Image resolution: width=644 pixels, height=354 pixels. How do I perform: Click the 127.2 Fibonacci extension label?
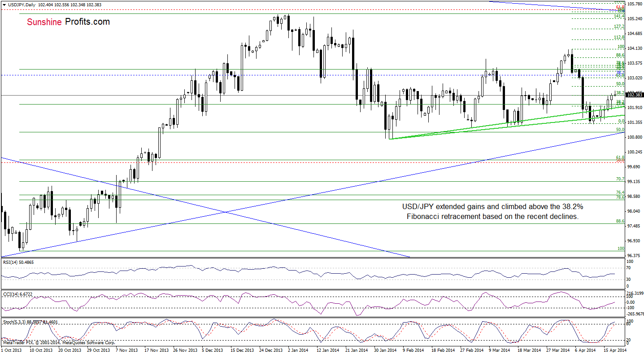click(x=619, y=26)
